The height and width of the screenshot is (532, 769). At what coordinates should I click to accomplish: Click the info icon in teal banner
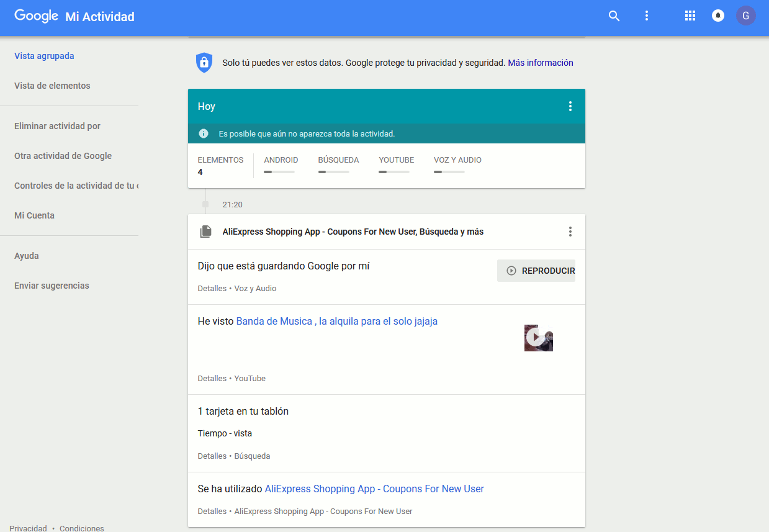point(204,133)
